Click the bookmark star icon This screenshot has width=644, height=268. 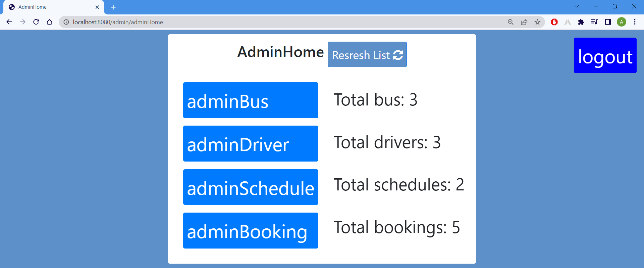[538, 22]
